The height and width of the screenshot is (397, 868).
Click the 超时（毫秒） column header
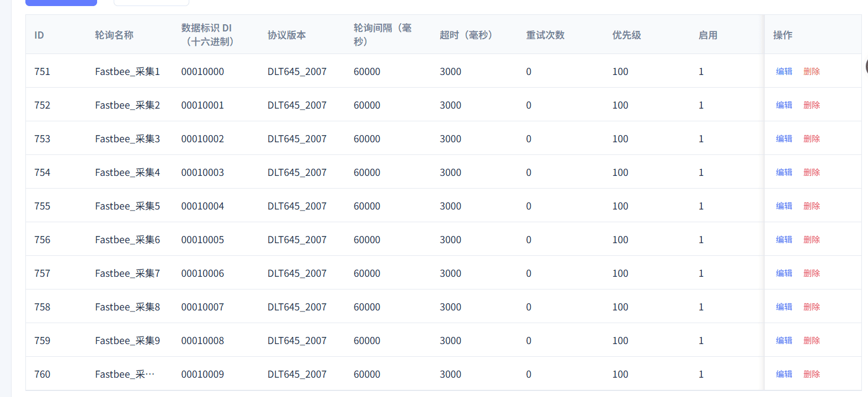[x=466, y=35]
